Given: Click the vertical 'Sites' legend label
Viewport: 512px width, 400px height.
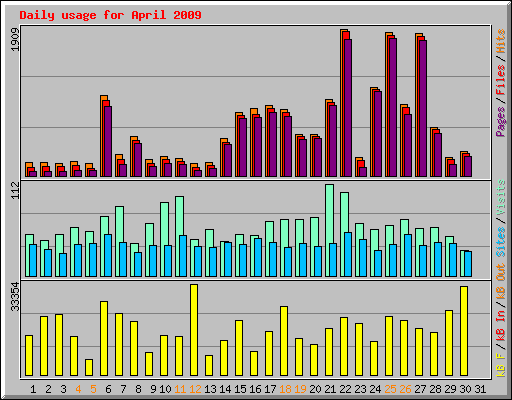Looking at the screenshot, I should [501, 242].
